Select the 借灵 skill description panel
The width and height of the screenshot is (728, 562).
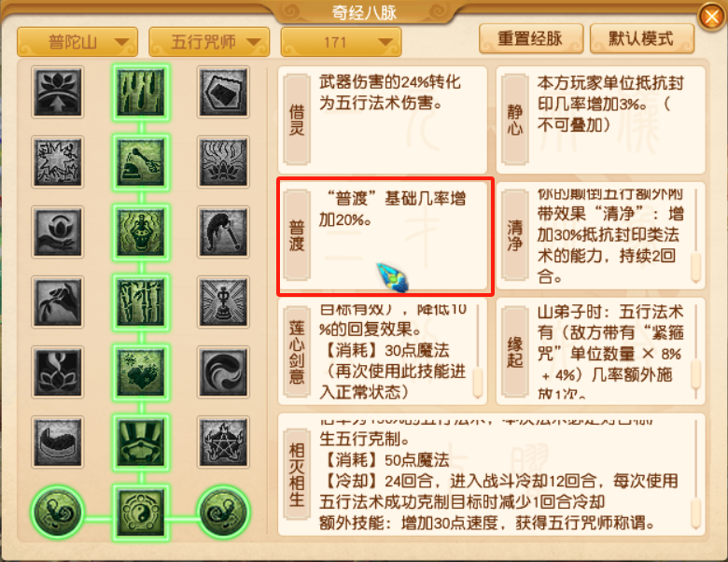click(x=383, y=119)
